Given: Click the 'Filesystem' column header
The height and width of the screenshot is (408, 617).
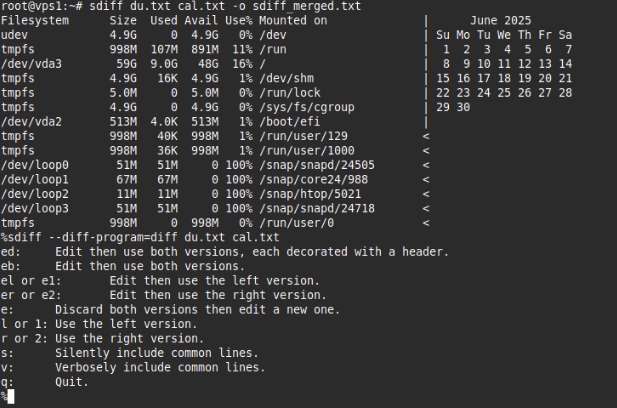Looking at the screenshot, I should (x=31, y=20).
